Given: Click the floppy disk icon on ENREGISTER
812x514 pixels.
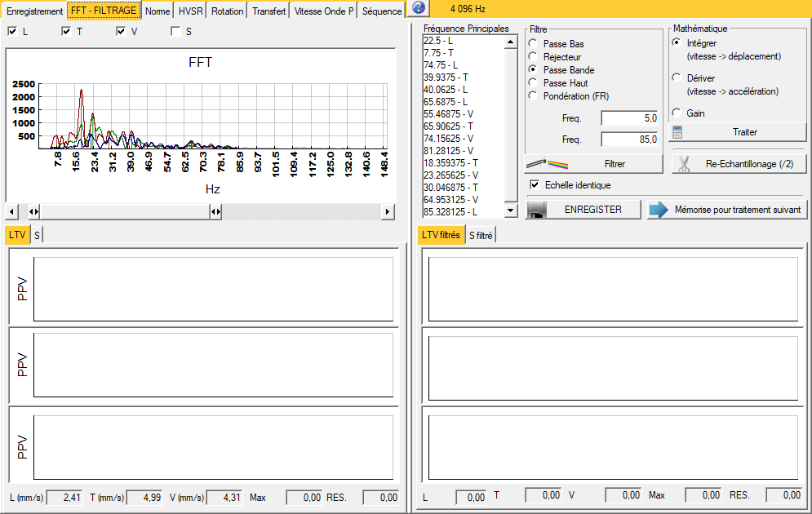Looking at the screenshot, I should tap(536, 210).
